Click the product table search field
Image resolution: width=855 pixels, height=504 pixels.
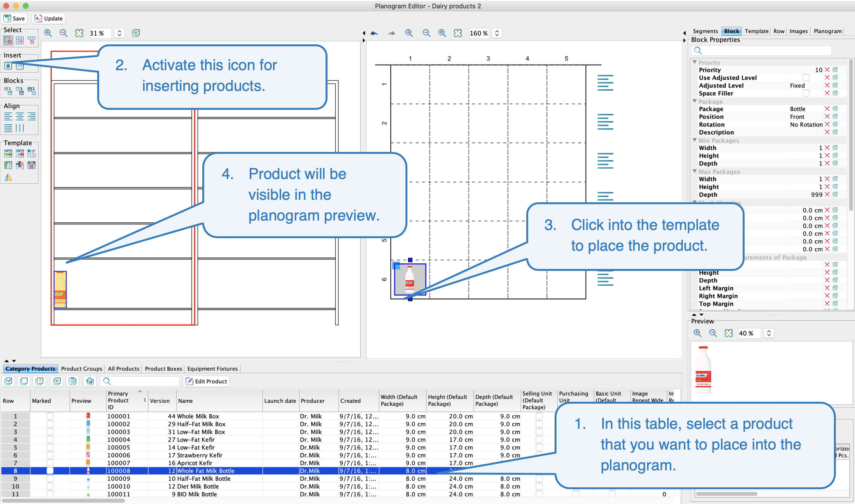click(x=140, y=381)
